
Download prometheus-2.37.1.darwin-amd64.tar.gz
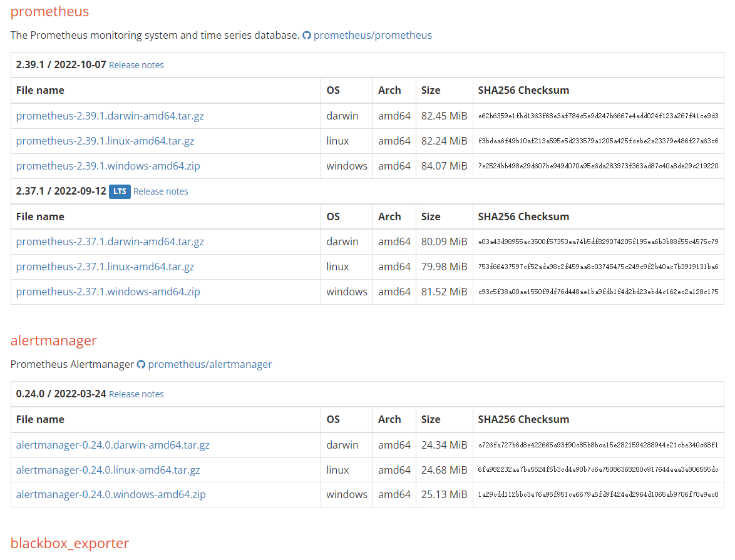[x=110, y=242]
